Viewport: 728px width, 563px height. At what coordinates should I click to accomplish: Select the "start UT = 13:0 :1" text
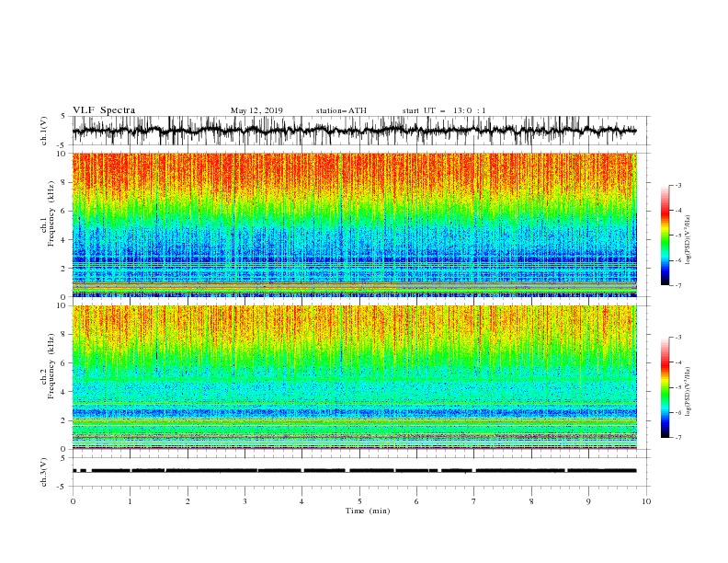coord(444,110)
